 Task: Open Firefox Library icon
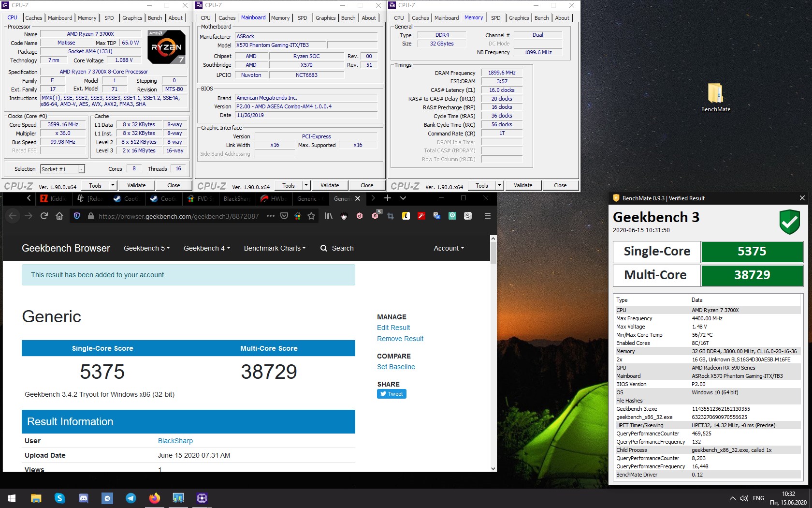329,216
